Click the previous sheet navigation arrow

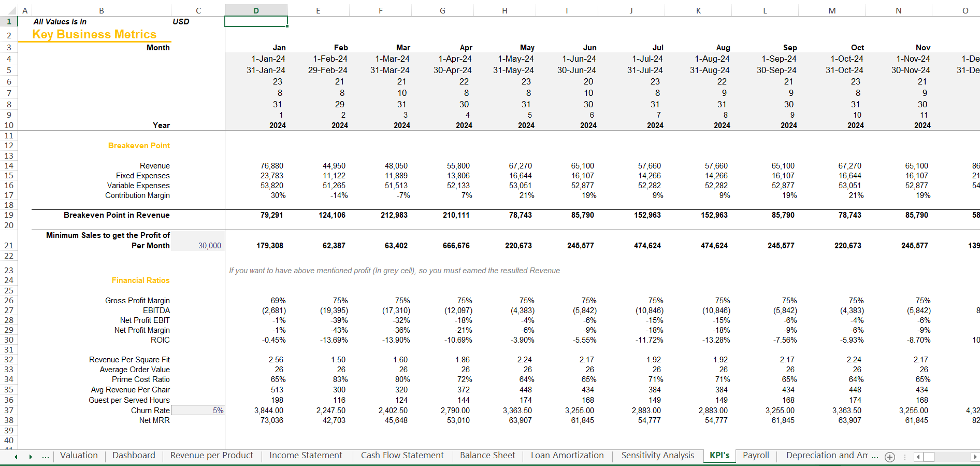pos(16,457)
